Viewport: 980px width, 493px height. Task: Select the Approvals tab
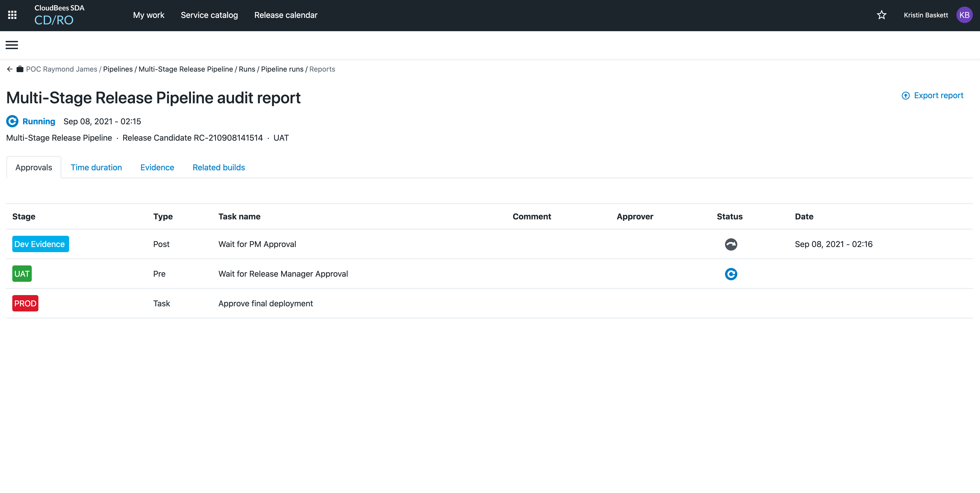tap(33, 167)
